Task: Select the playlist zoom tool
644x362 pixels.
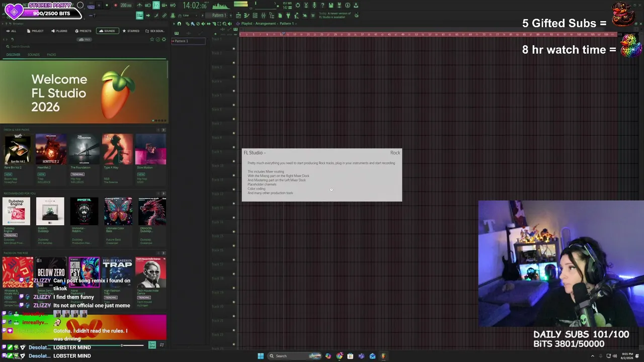Action: [x=225, y=24]
